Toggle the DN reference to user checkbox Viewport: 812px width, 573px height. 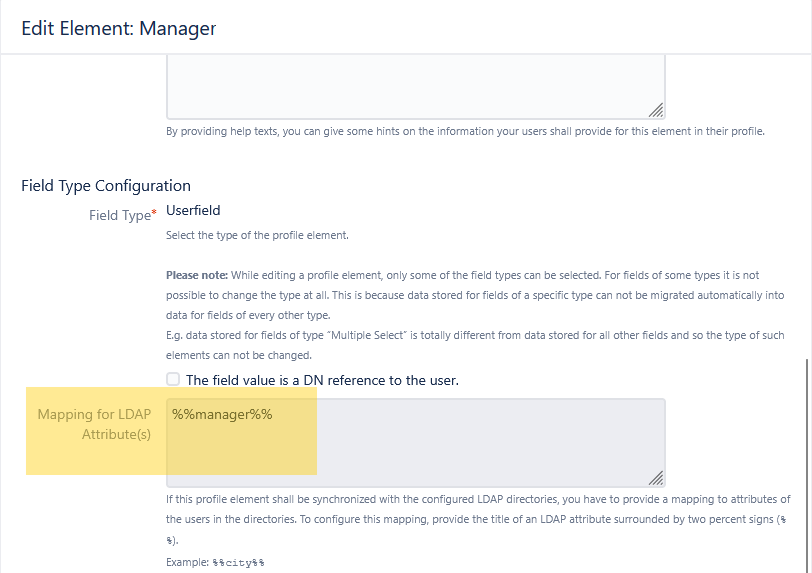click(173, 380)
